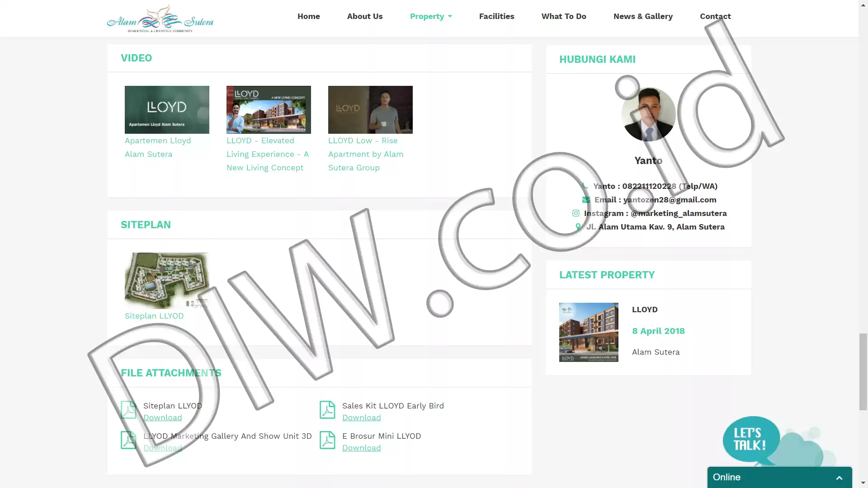Open News & Gallery menu item

point(643,16)
